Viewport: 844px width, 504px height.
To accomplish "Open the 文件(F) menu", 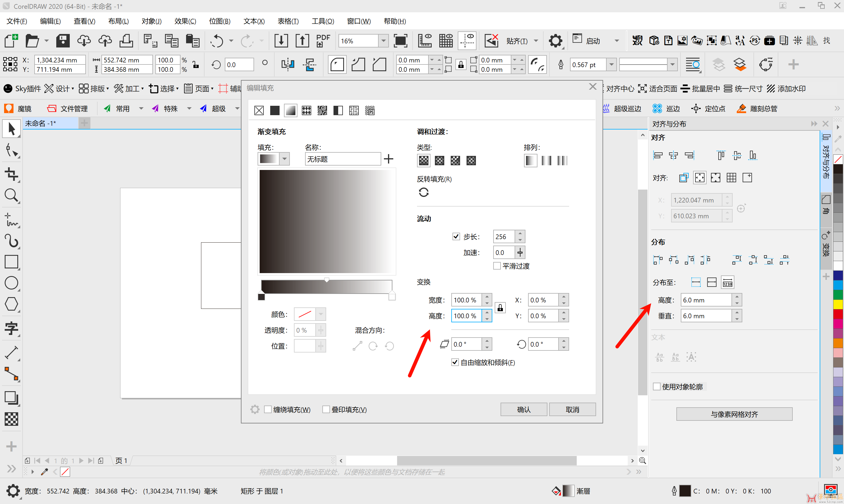I will (x=17, y=21).
